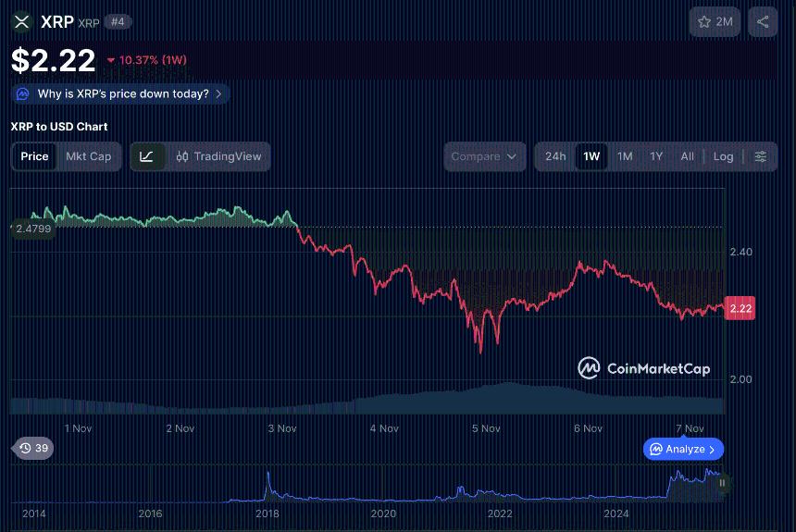
Task: Click the 2.4799 opening price label
Action: (33, 229)
